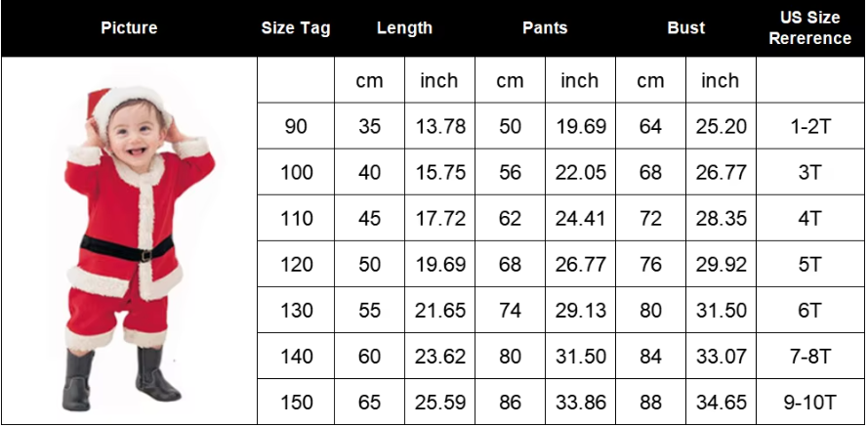Screen dimensions: 868x427
Task: Select the Size Tag column header
Action: 296,27
